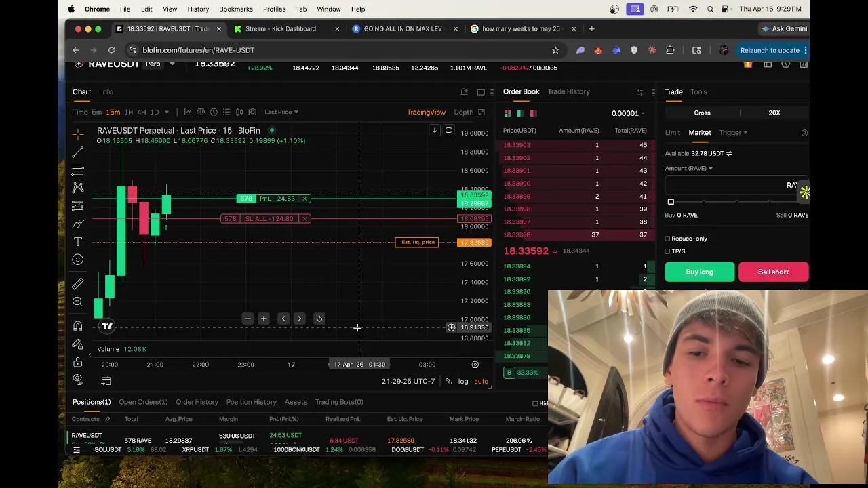Open the chart indicators icon
Screen dimensions: 868x488
[x=188, y=112]
